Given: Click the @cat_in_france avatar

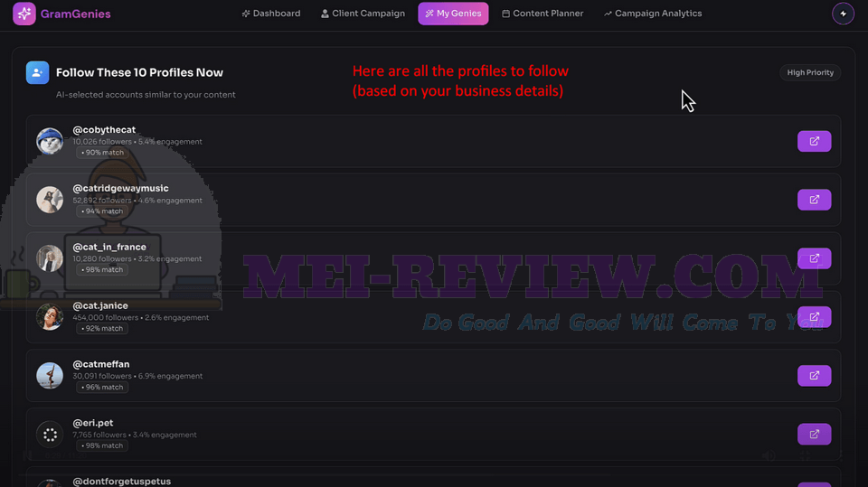Looking at the screenshot, I should click(50, 258).
